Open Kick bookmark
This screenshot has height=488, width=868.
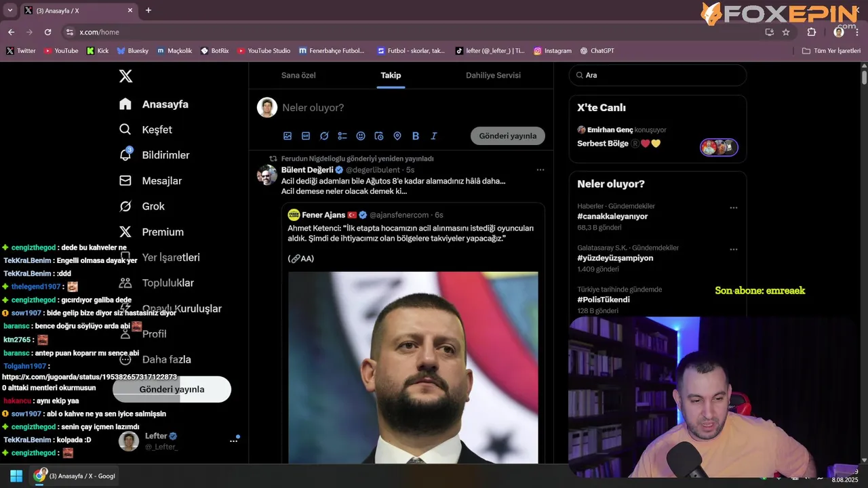coord(98,51)
